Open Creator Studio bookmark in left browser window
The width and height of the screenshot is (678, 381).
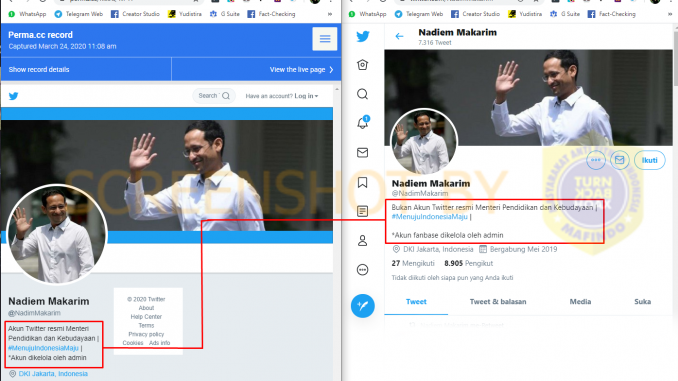coord(135,14)
